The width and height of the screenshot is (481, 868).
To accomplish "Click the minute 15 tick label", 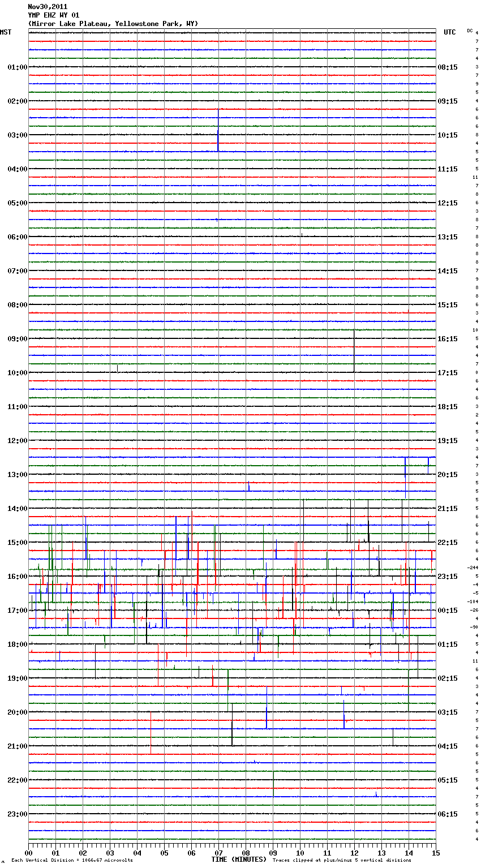I will [x=436, y=853].
